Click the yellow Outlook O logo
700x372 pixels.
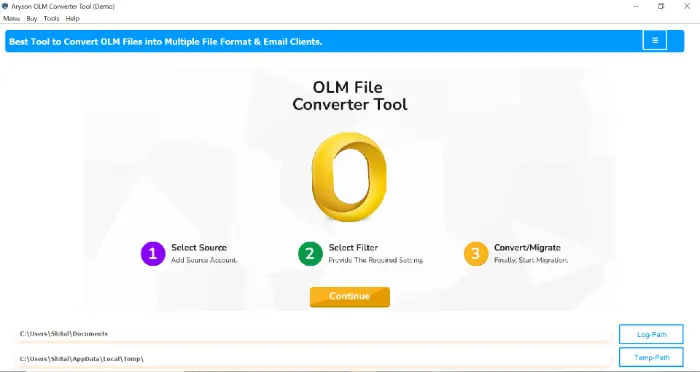click(350, 177)
